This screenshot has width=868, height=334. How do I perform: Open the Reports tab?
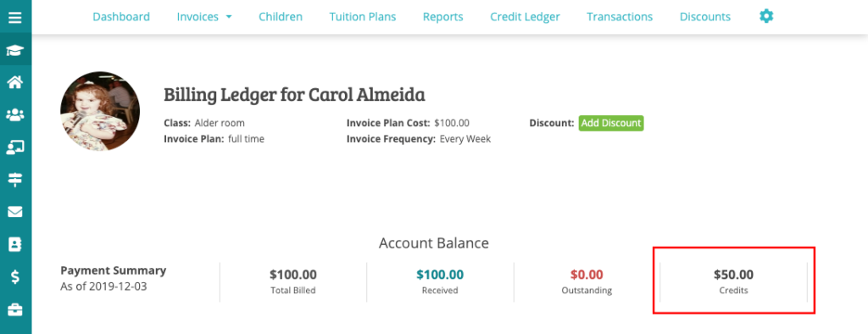pyautogui.click(x=442, y=17)
